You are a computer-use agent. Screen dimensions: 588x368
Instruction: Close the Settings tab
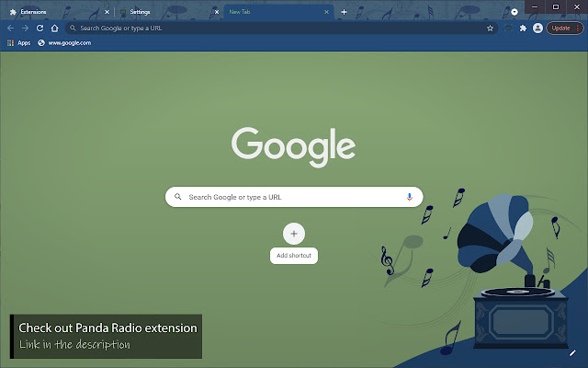click(217, 12)
